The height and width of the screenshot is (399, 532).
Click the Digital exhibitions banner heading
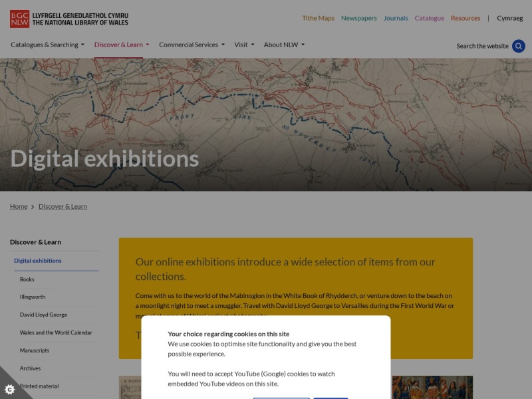[104, 159]
